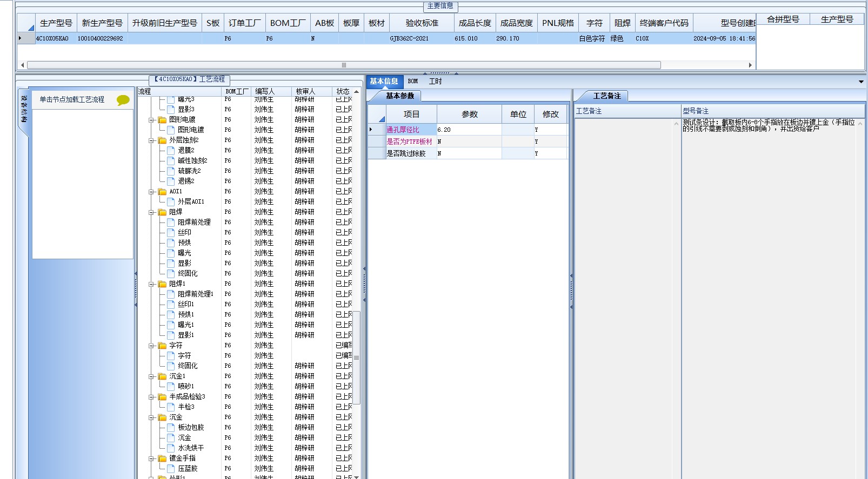Open the dropdown arrow beside the 基本信息 tabs
The image size is (868, 479).
(x=861, y=82)
